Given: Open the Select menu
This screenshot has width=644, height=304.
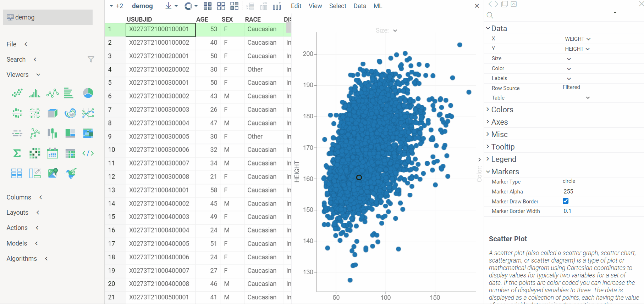Looking at the screenshot, I should point(337,6).
